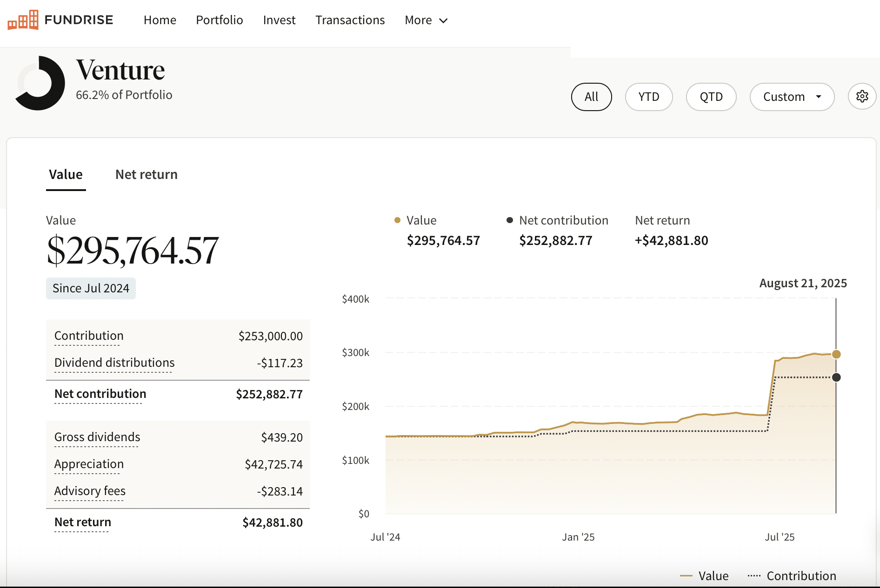Switch to the Value tab
Viewport: 880px width, 588px height.
tap(66, 175)
